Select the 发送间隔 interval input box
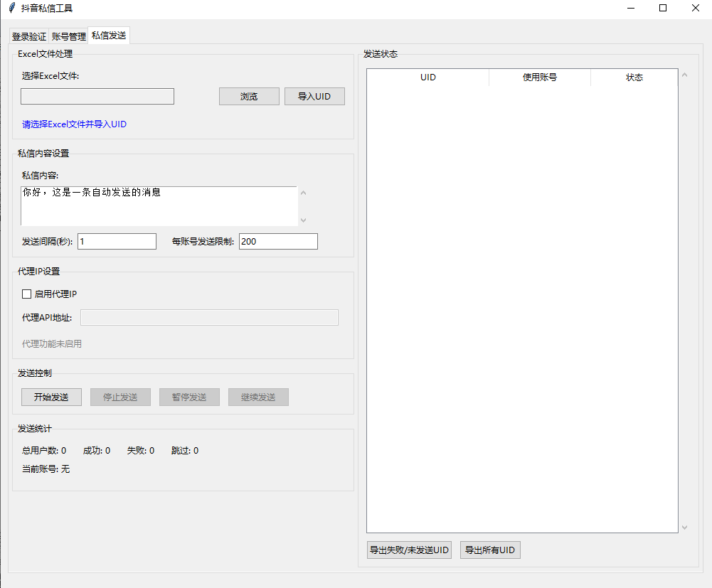The width and height of the screenshot is (712, 588). tap(117, 241)
